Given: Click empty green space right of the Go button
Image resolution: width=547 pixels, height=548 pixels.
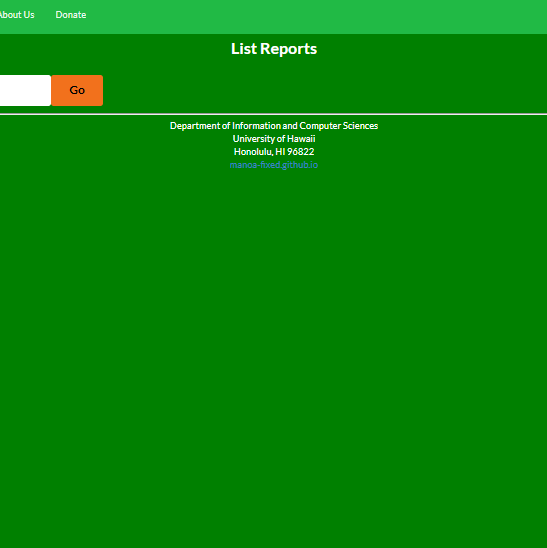Looking at the screenshot, I should pos(315,90).
